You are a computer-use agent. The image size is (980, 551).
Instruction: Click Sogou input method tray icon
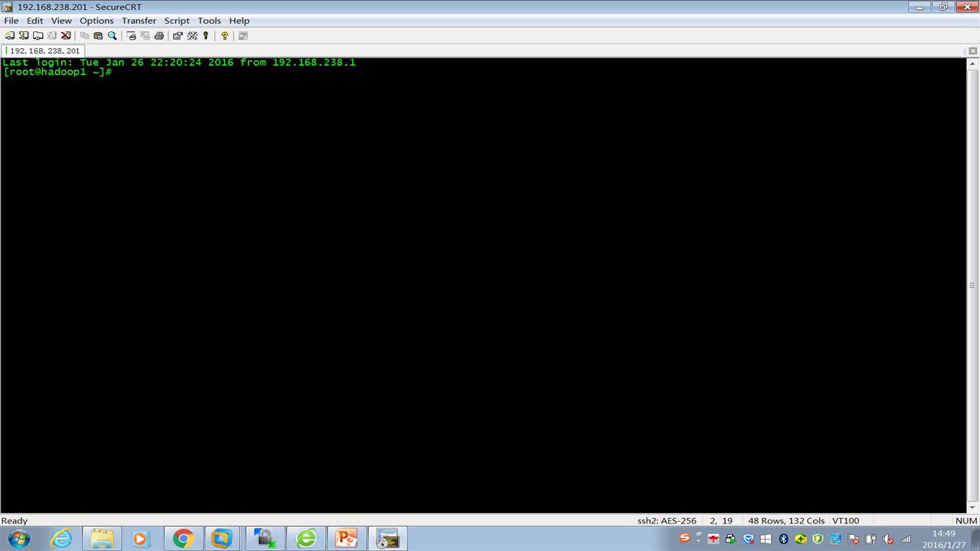coord(684,538)
